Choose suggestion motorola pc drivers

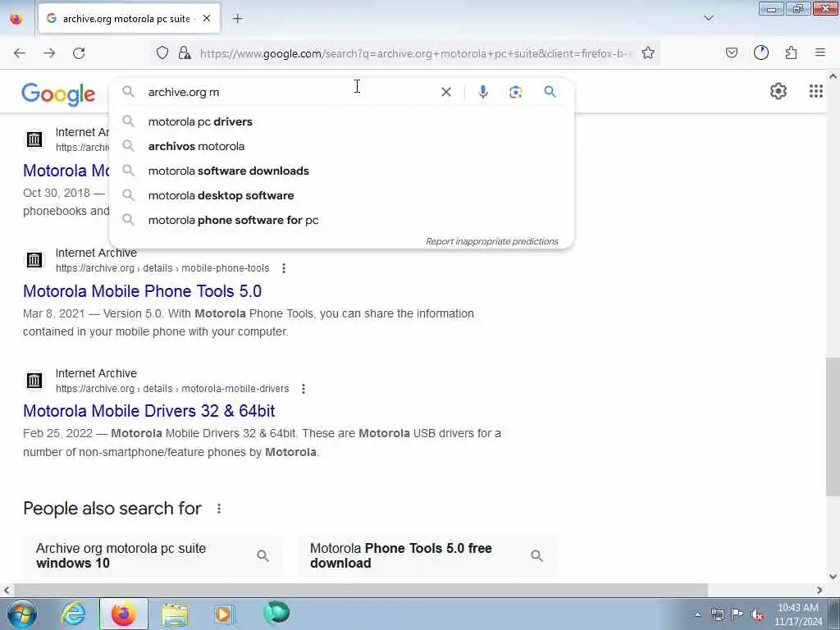coord(341,121)
